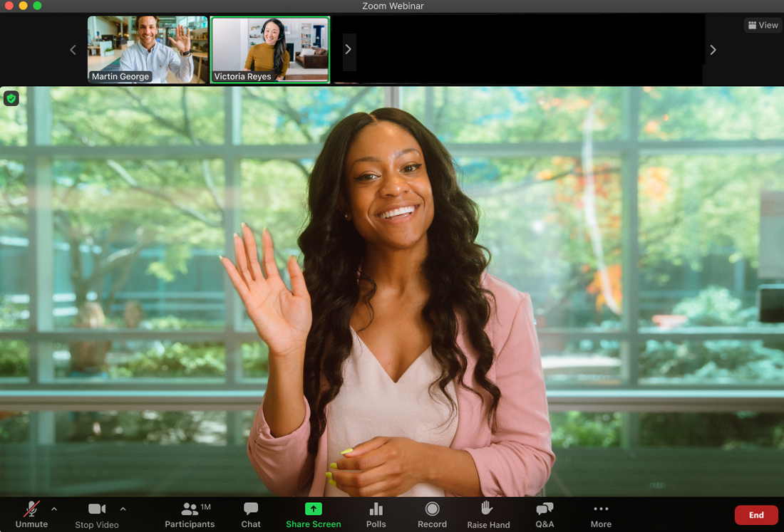This screenshot has width=784, height=532.
Task: Open the Chat panel
Action: [x=250, y=515]
